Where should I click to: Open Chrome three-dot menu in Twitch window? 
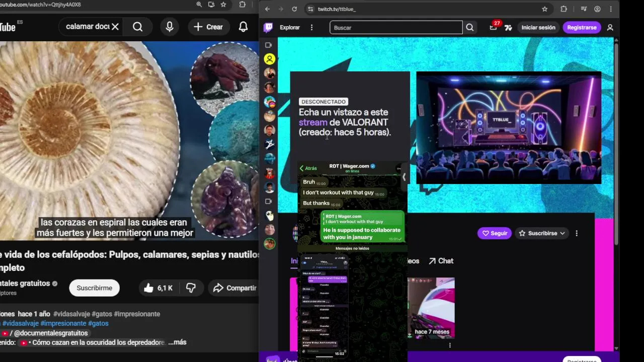click(611, 9)
